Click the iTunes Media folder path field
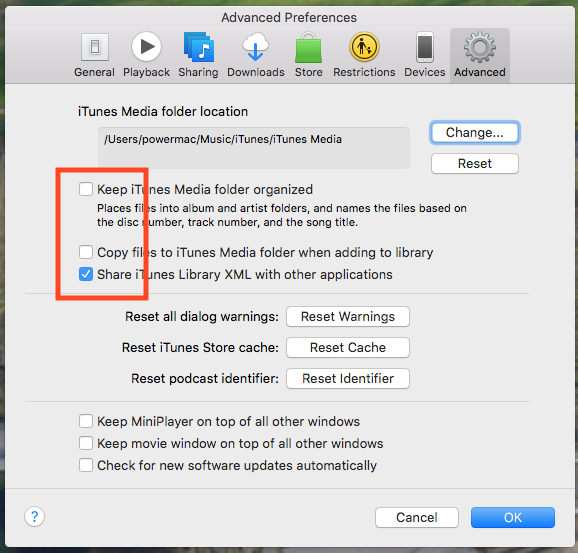 tap(254, 148)
